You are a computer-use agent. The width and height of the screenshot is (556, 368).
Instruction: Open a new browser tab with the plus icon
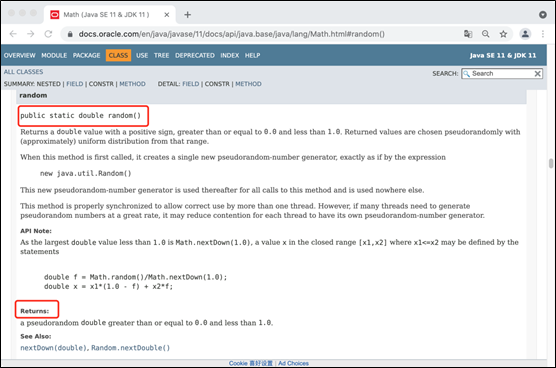click(x=188, y=15)
